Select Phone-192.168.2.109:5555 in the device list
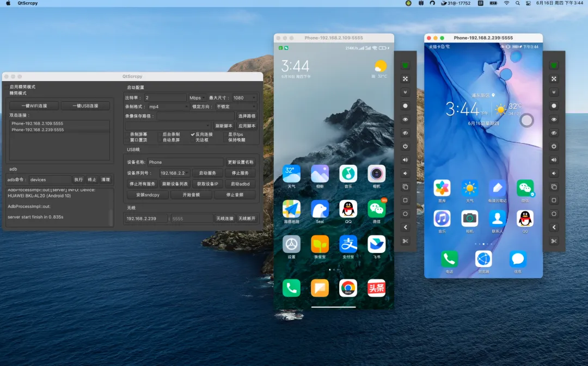Viewport: 588px width, 366px height. [38, 123]
